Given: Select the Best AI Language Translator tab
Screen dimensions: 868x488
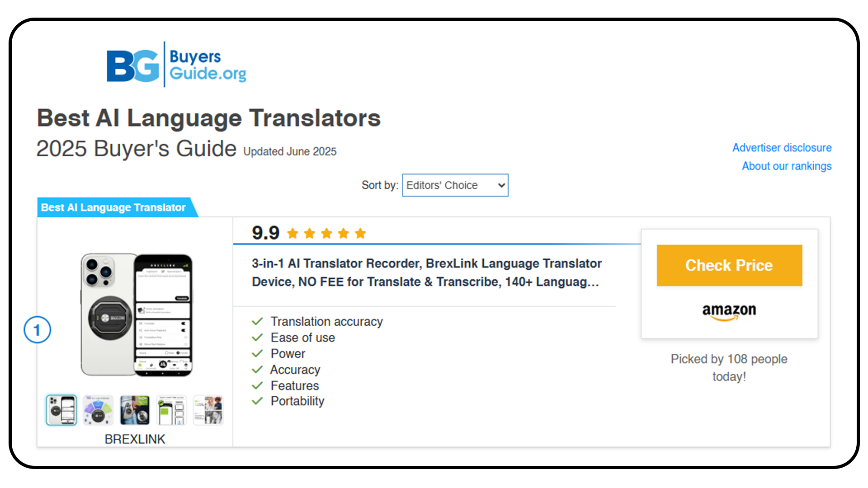Looking at the screenshot, I should (114, 207).
